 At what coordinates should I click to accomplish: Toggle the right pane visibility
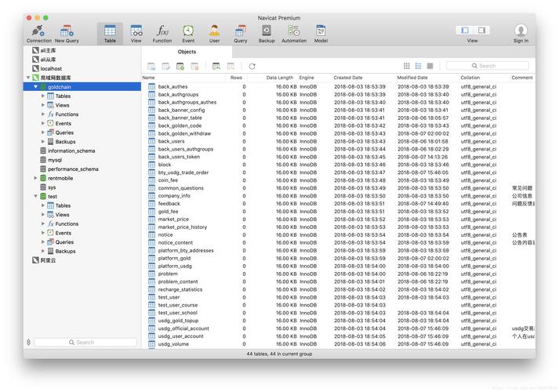pyautogui.click(x=481, y=31)
